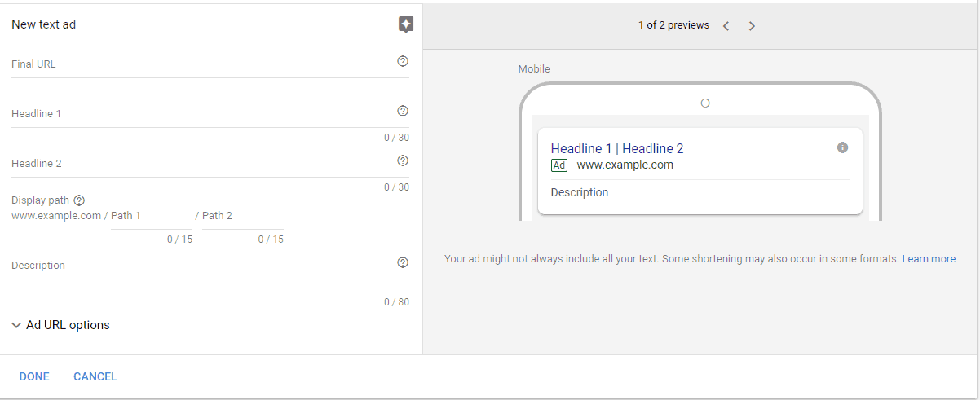980x400 pixels.
Task: Click the Path 2 input field
Action: (x=243, y=217)
